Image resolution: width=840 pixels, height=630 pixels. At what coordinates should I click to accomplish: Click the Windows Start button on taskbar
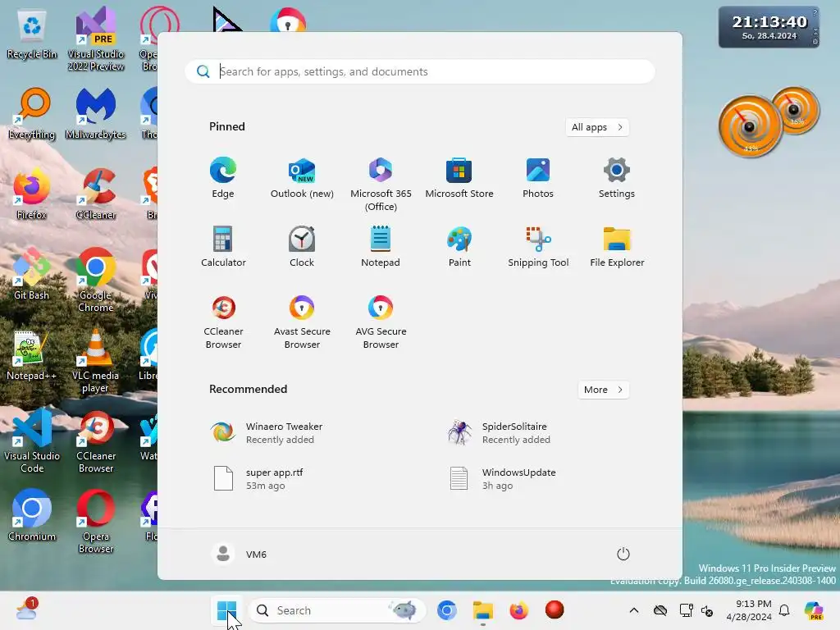click(x=226, y=610)
